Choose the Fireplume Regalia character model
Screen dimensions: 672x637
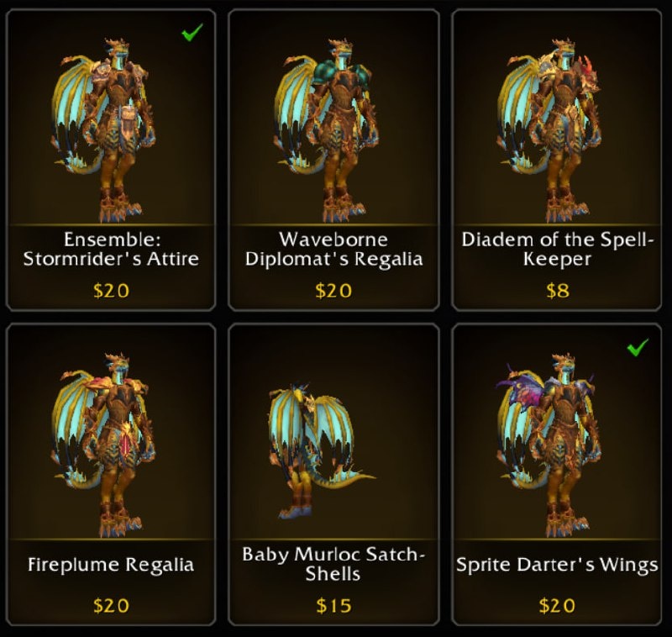click(105, 445)
